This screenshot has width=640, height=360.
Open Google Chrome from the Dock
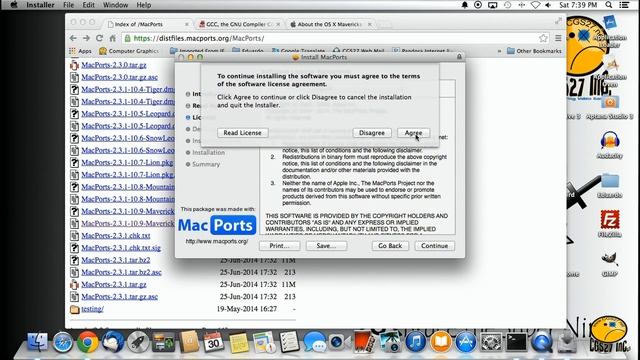[x=88, y=342]
